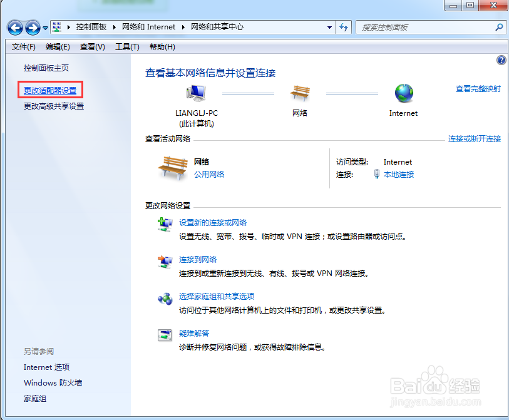Click the 公用网络 bench icon
Image resolution: width=509 pixels, height=420 pixels.
tap(173, 167)
